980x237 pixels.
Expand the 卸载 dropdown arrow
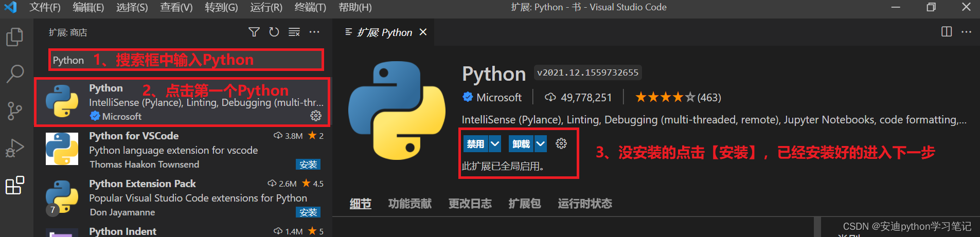(x=540, y=144)
